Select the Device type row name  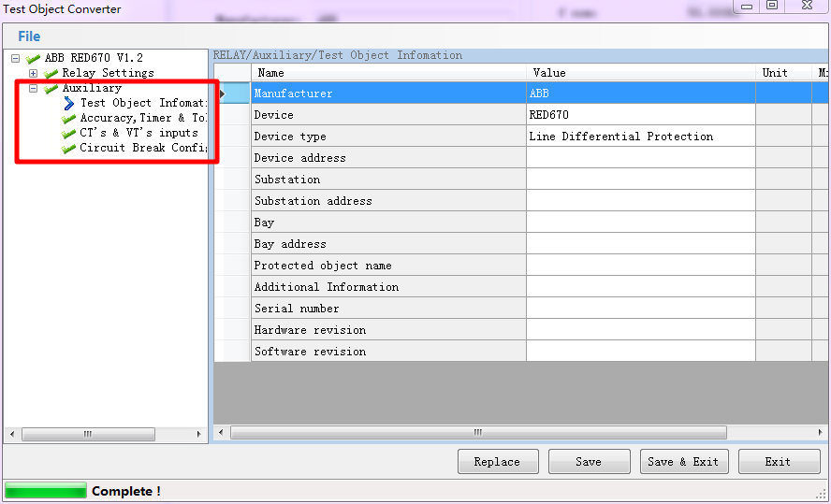coord(388,137)
